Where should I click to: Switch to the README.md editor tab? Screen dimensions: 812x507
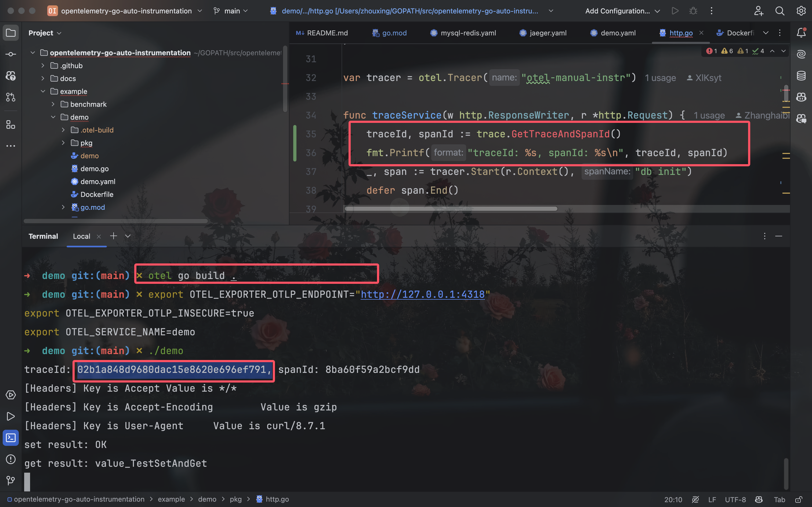327,33
